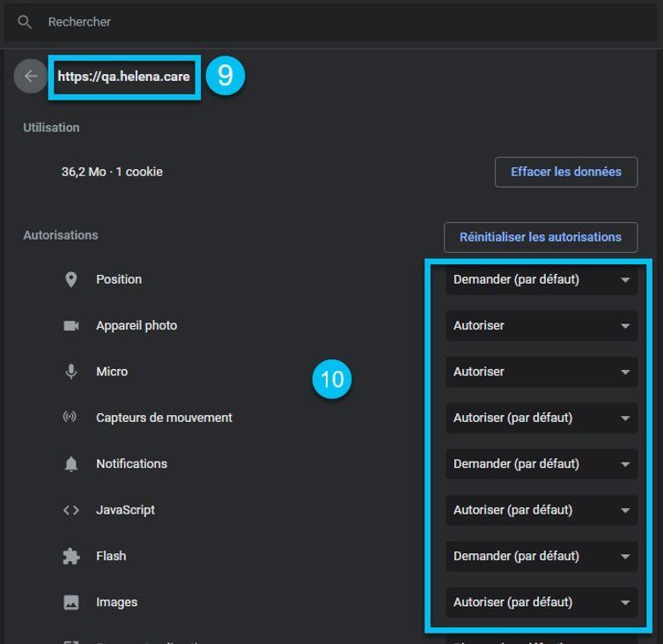Click the Micro label

tap(112, 372)
